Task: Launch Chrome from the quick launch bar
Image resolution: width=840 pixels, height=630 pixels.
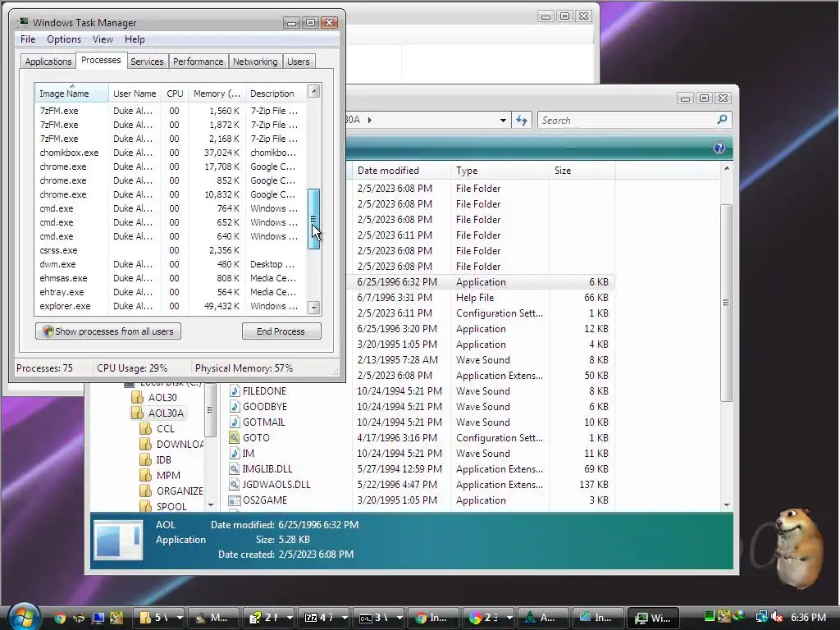Action: click(x=59, y=618)
